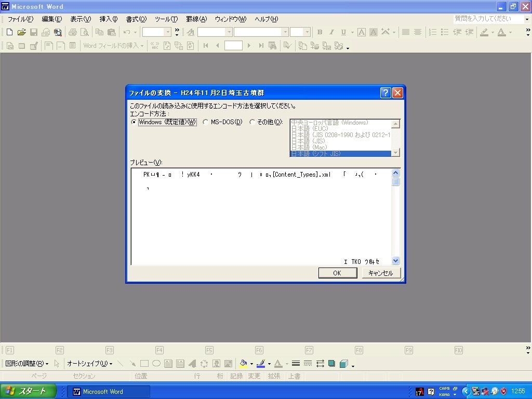Viewport: 532px width, 399px height.
Task: Click the スタート button on taskbar
Action: click(28, 391)
